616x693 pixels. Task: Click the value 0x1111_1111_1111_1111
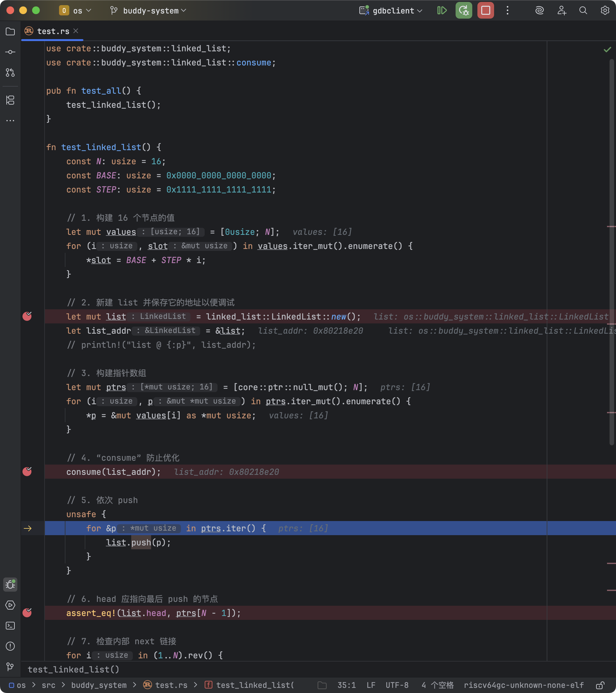219,190
